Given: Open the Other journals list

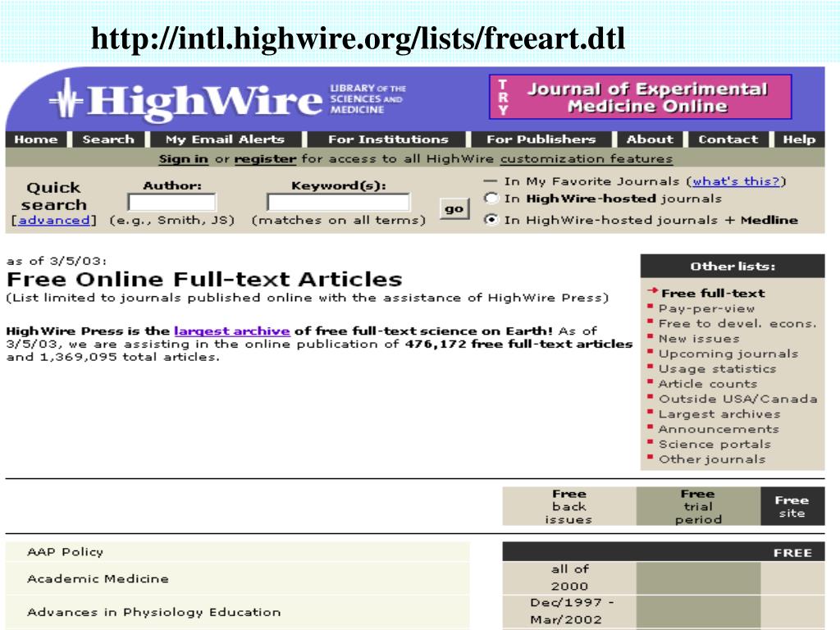Looking at the screenshot, I should click(711, 459).
